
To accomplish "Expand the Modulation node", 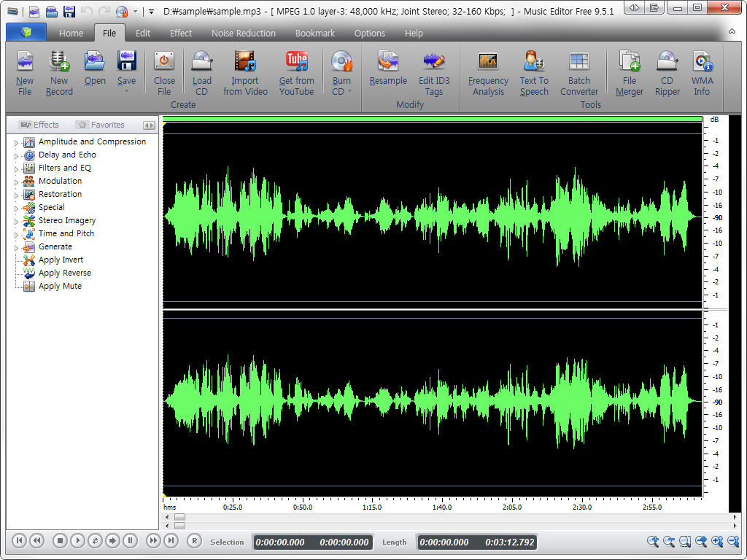I will (16, 182).
